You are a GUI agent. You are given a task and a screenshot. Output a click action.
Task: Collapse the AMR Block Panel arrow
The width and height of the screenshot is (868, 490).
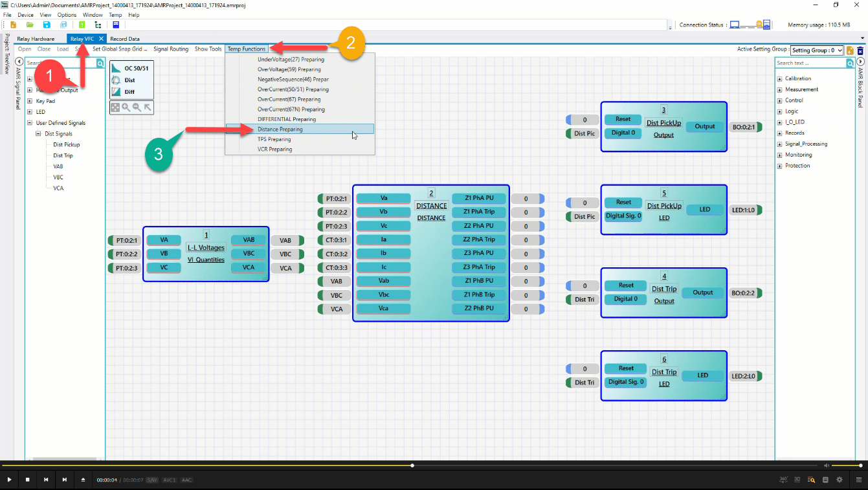[x=861, y=61]
